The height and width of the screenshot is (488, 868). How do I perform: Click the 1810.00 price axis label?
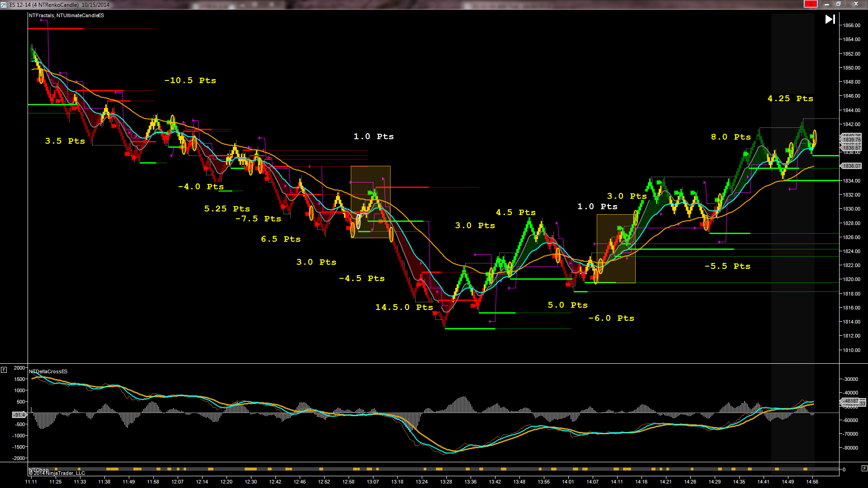pyautogui.click(x=852, y=350)
